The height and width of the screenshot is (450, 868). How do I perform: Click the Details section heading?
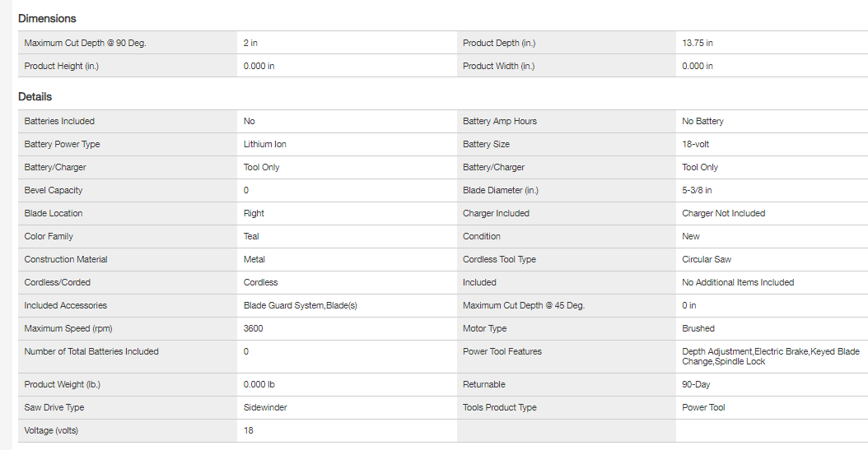[35, 96]
